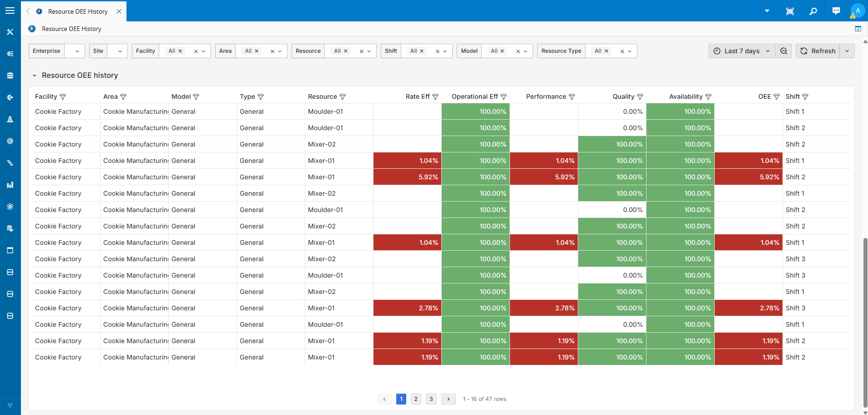Click the filter icon on Facility column
The height and width of the screenshot is (415, 868).
[x=63, y=97]
